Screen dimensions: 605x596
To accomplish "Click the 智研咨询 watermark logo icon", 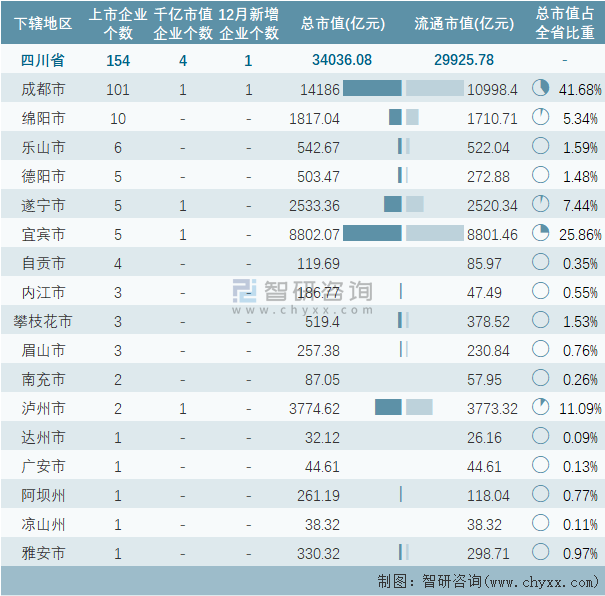I will coord(246,290).
